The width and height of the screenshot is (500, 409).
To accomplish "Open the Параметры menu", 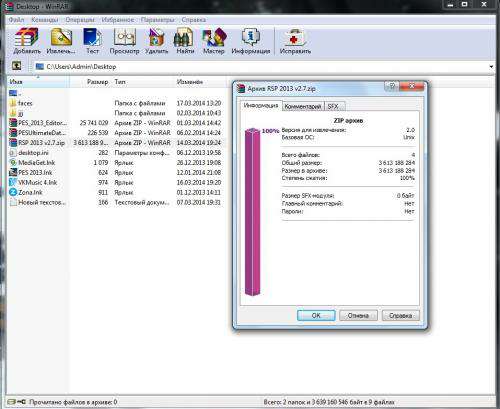I will (157, 20).
